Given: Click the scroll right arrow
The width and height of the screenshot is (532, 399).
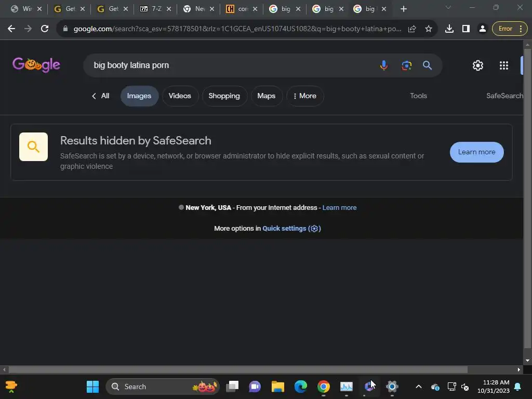Looking at the screenshot, I should pyautogui.click(x=519, y=369).
